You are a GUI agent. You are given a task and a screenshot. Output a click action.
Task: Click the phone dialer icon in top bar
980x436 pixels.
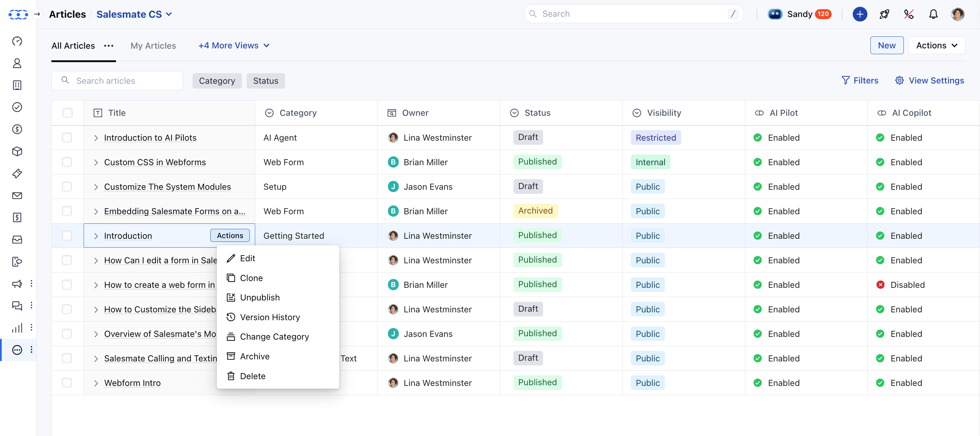(x=909, y=14)
